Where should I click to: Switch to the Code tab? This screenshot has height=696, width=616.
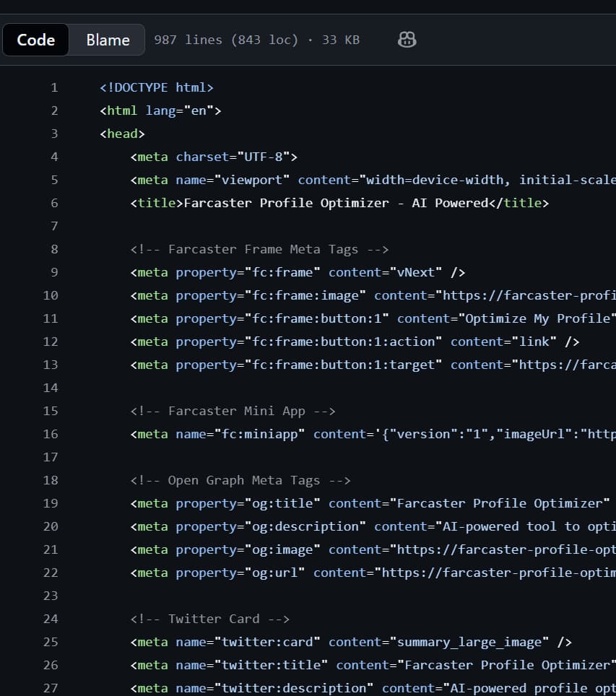pos(35,40)
